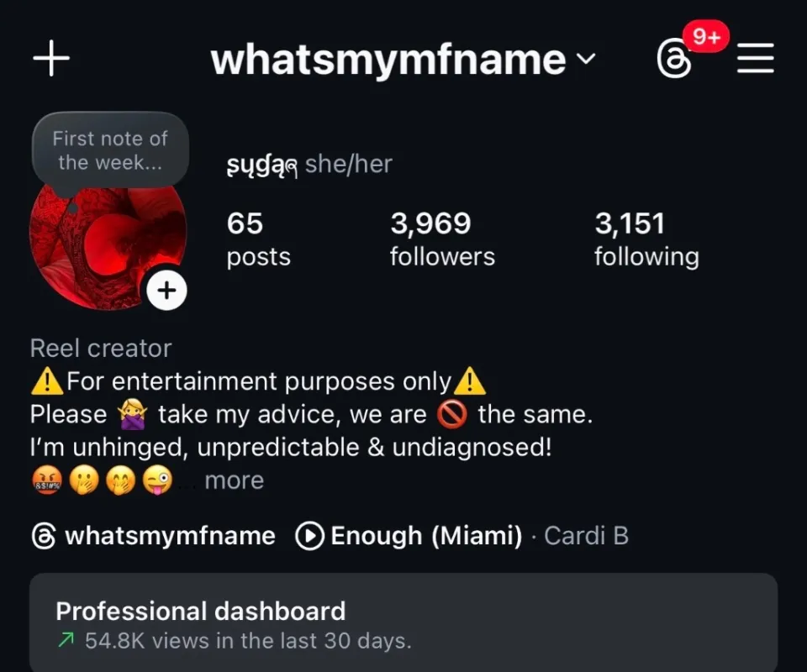Expand bio with the more link
807x672 pixels.
pos(235,480)
